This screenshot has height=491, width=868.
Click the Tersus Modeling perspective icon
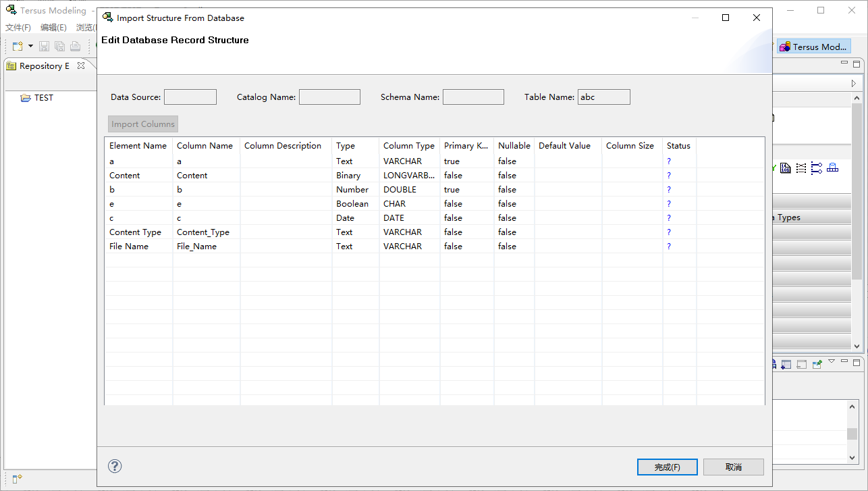point(784,47)
